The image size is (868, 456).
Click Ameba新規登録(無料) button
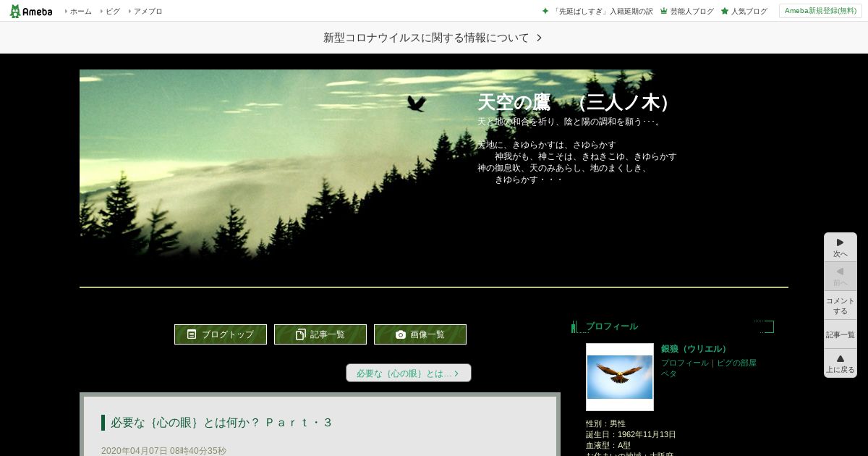(x=820, y=11)
